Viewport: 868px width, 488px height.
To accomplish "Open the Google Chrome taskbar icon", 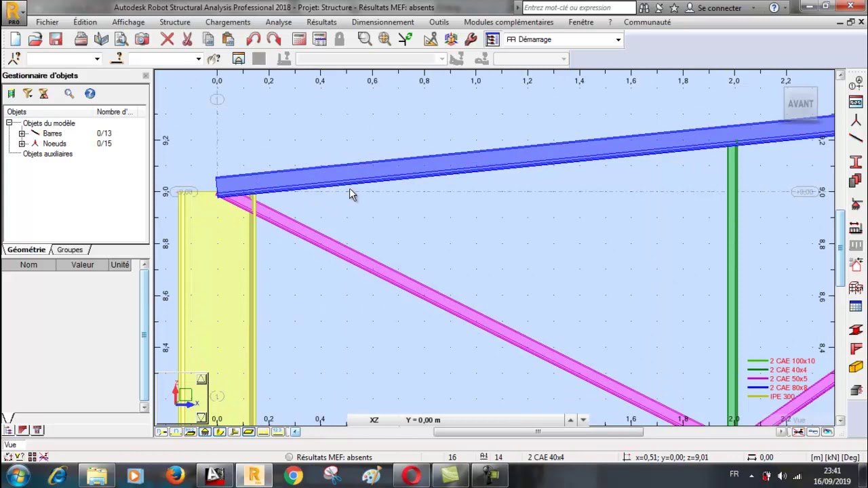I will (x=293, y=475).
